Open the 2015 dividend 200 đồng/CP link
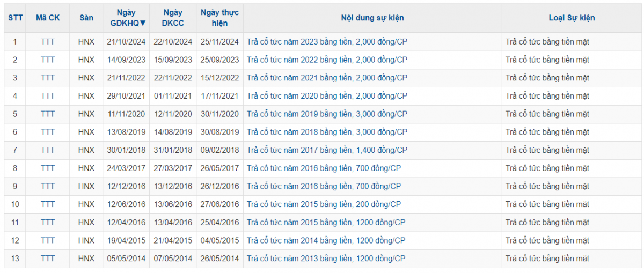The height and width of the screenshot is (273, 644). point(324,204)
